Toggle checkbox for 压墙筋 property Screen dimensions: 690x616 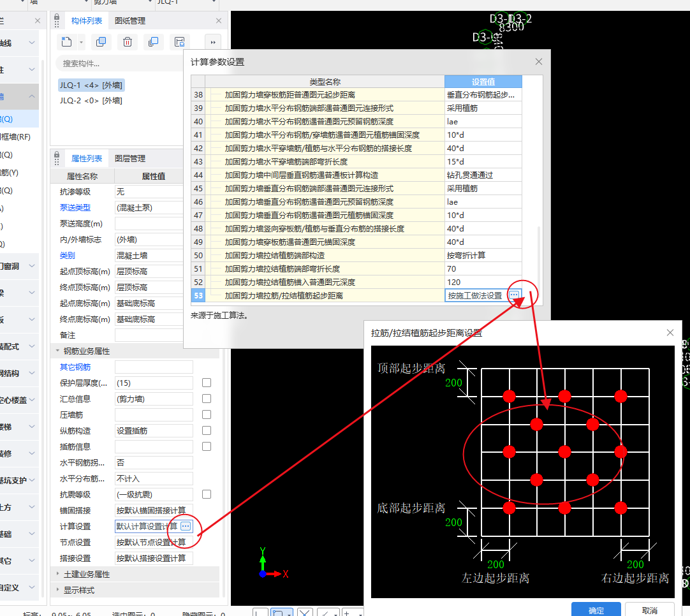click(207, 414)
